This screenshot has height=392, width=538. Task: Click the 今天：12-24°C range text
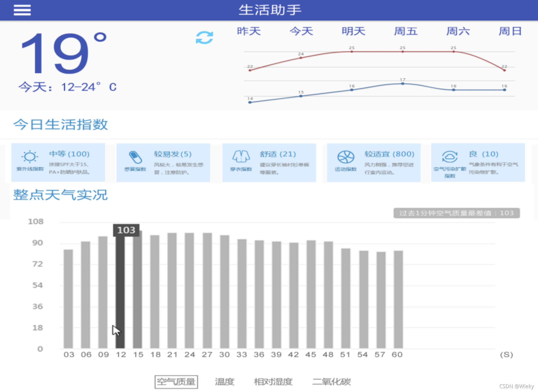point(67,87)
